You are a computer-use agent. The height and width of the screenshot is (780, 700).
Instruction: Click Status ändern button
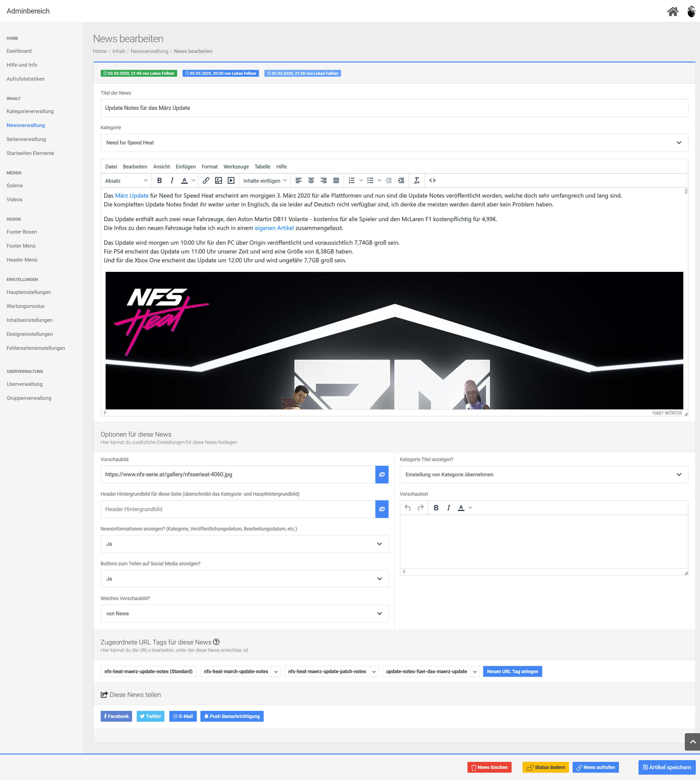pos(545,767)
